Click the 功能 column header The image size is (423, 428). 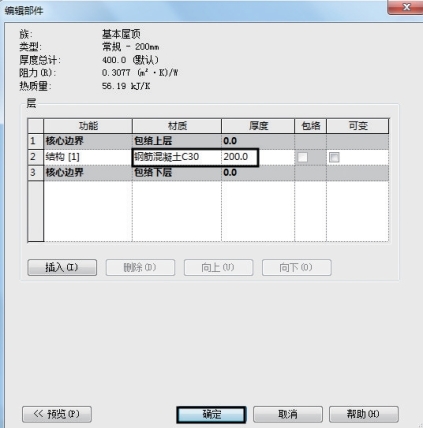point(88,126)
